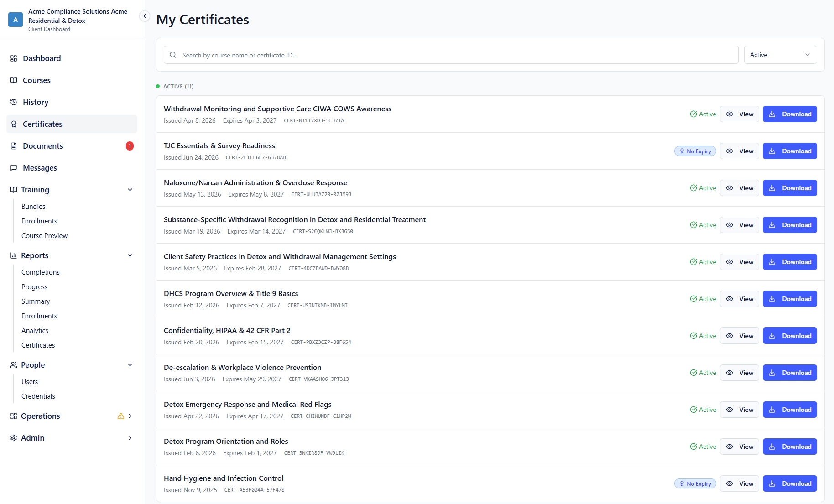Open Certificates under Reports
The height and width of the screenshot is (504, 834).
pos(38,345)
